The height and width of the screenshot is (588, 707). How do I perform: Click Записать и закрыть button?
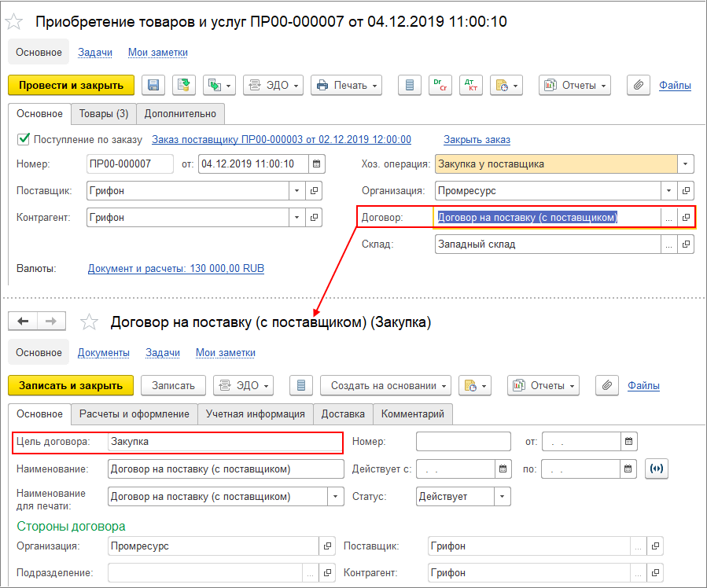pyautogui.click(x=71, y=386)
